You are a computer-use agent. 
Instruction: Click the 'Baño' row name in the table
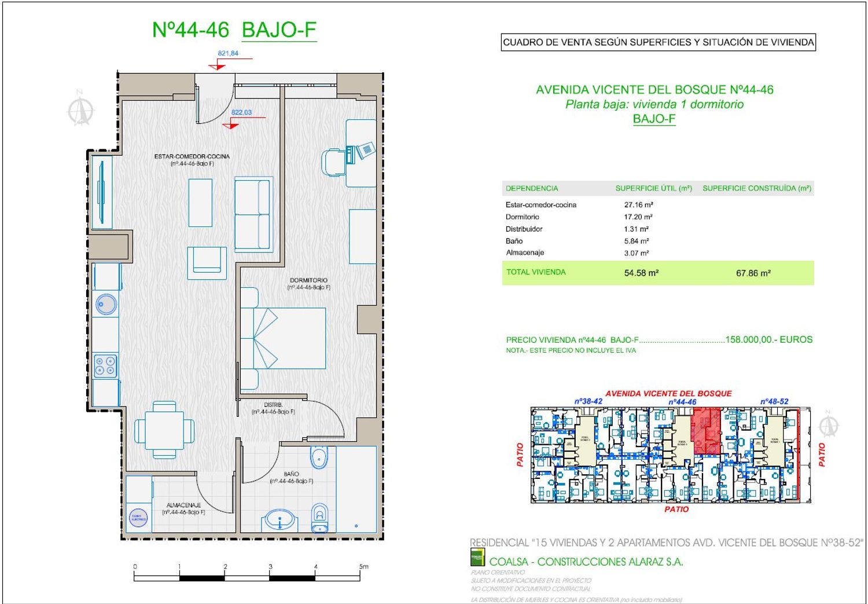pos(514,241)
